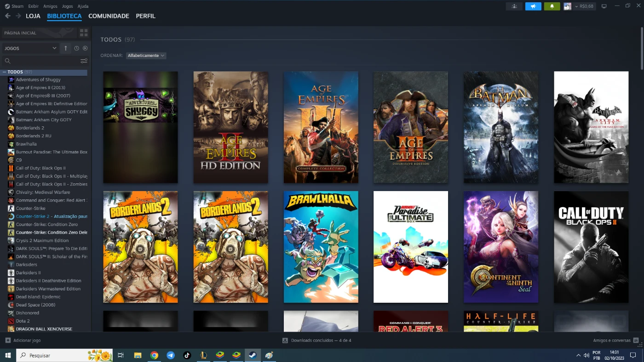Open the JOGOS category dropdown
644x362 pixels.
(x=30, y=48)
